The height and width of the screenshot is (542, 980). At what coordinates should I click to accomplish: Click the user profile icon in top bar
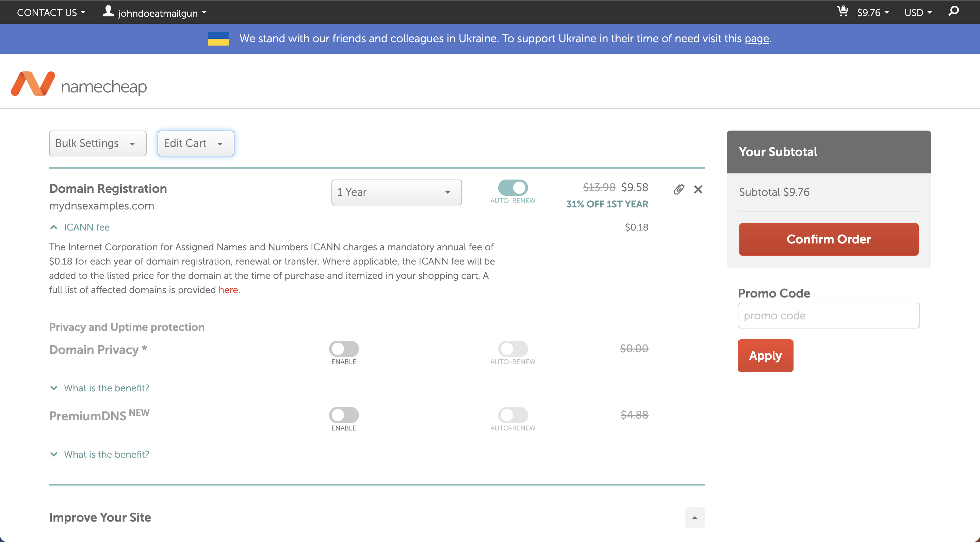tap(108, 12)
